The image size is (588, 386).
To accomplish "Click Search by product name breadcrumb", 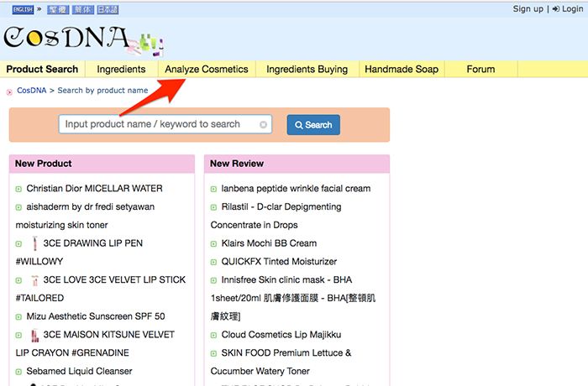I will 102,91.
